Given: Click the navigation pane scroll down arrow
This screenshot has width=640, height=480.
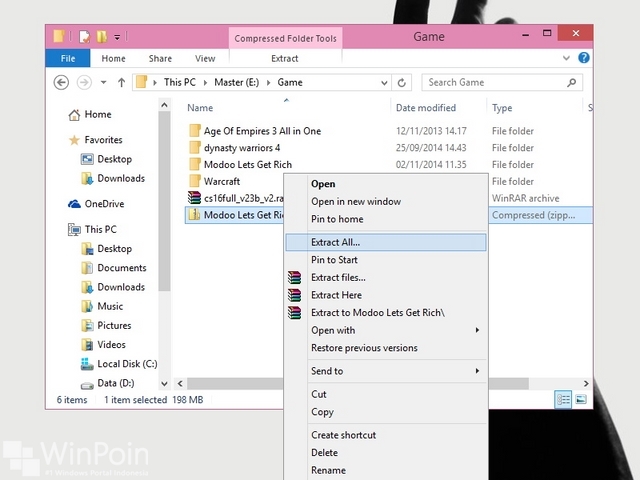Looking at the screenshot, I should pos(164,384).
